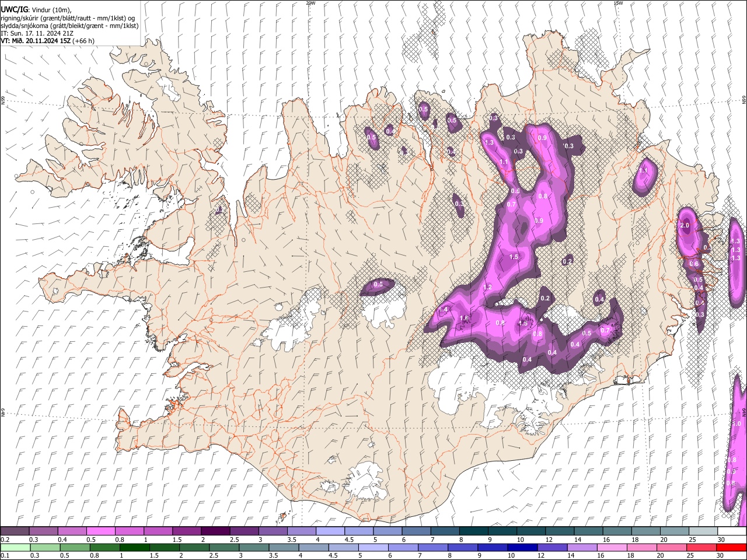Viewport: 747px width, 560px height.
Task: Click the red-pink swatch labeled 25 in the green legend row
Action: click(701, 548)
